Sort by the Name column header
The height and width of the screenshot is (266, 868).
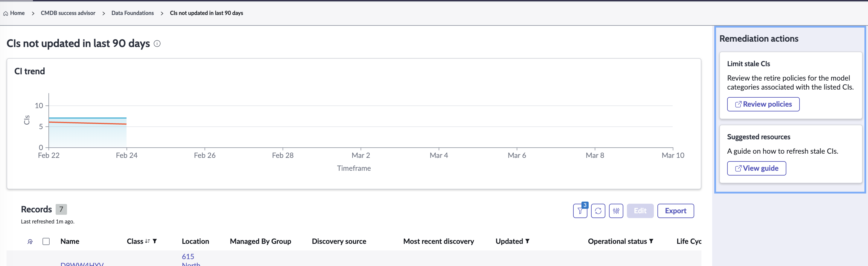[70, 241]
